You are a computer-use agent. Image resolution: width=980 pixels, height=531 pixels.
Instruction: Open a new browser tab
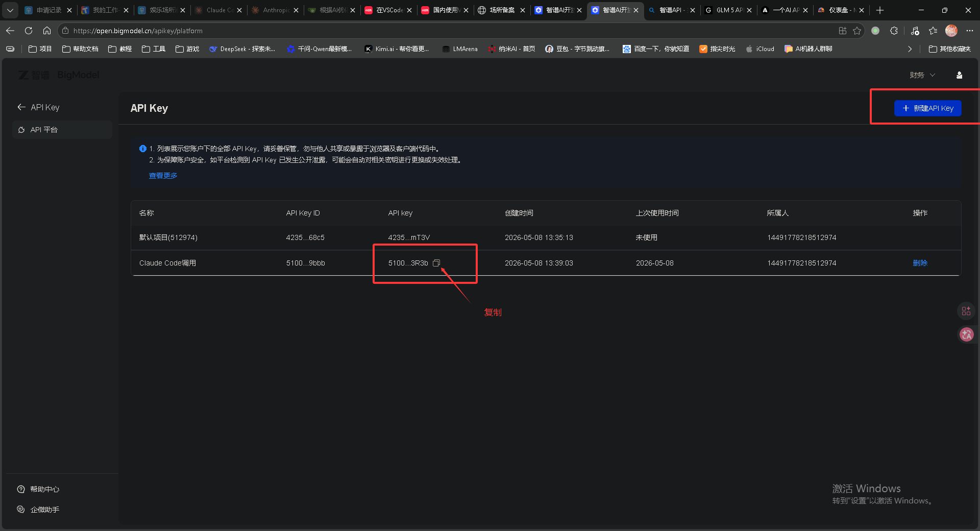(880, 10)
